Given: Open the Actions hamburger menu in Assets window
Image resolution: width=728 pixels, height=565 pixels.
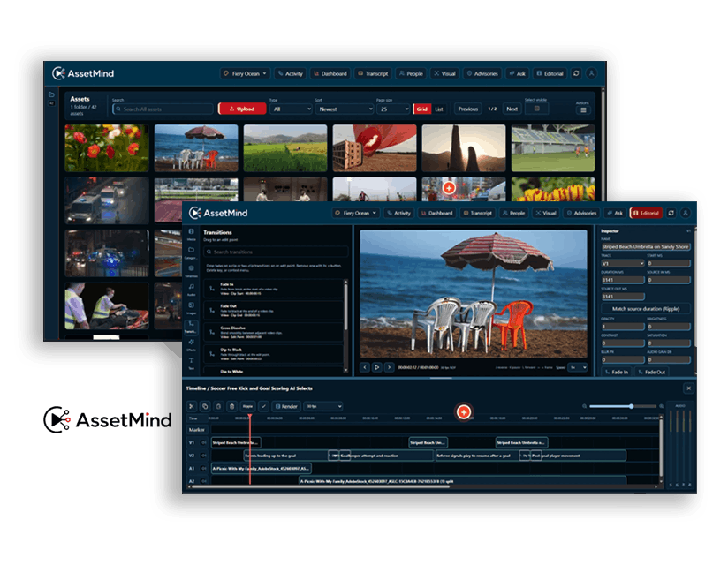Looking at the screenshot, I should [583, 110].
